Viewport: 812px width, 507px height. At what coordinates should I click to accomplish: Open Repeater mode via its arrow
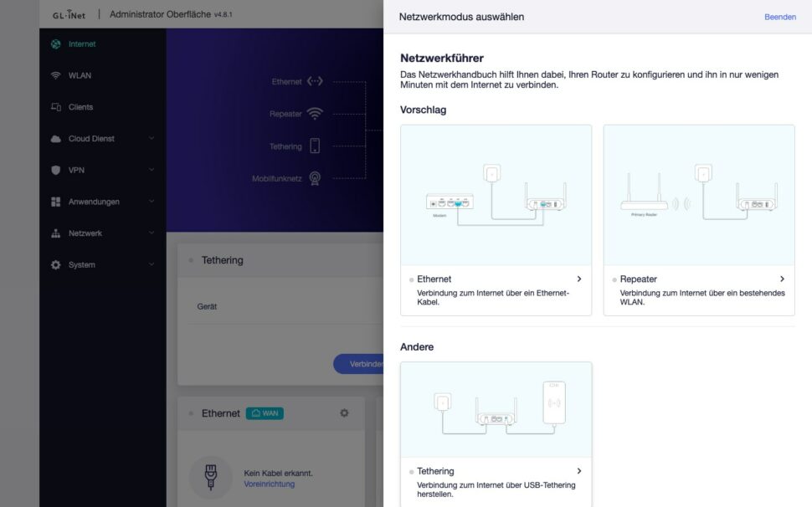pyautogui.click(x=782, y=279)
